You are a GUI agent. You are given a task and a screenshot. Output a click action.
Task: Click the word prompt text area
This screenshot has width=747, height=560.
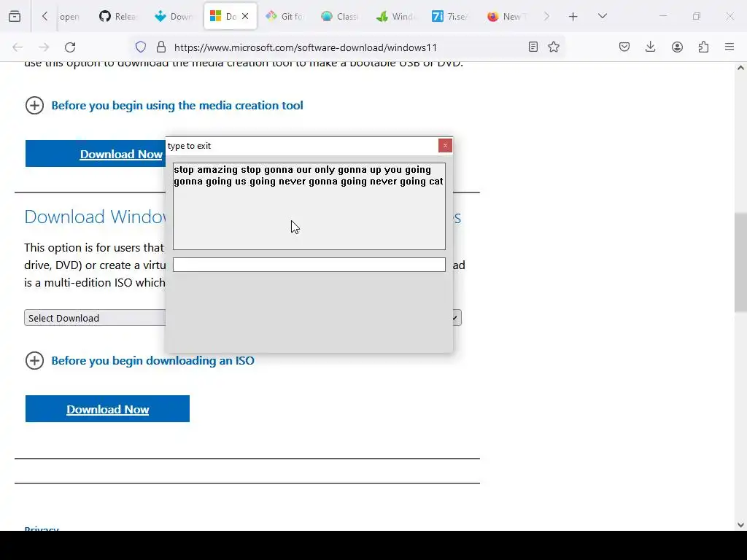point(309,206)
